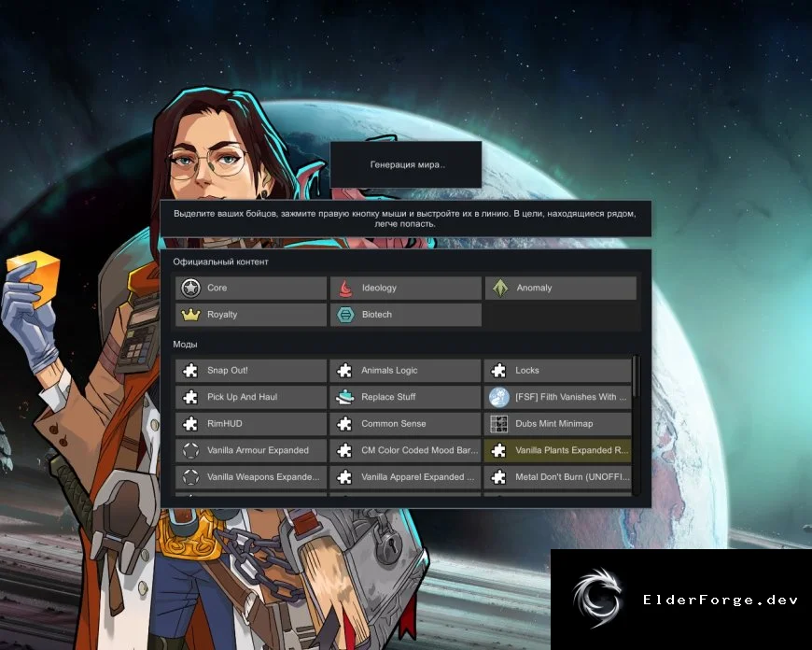Click the Vanilla Weapons Expanded label
Viewport: 812px width, 650px height.
[263, 477]
